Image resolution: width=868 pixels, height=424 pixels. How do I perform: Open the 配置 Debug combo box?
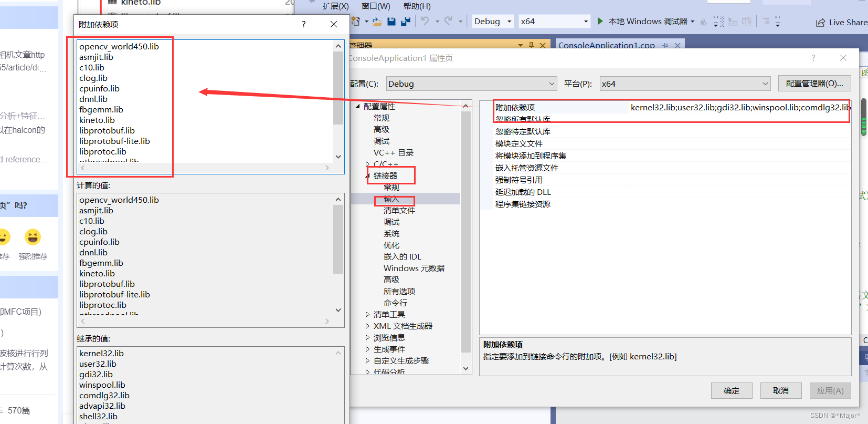pos(471,84)
